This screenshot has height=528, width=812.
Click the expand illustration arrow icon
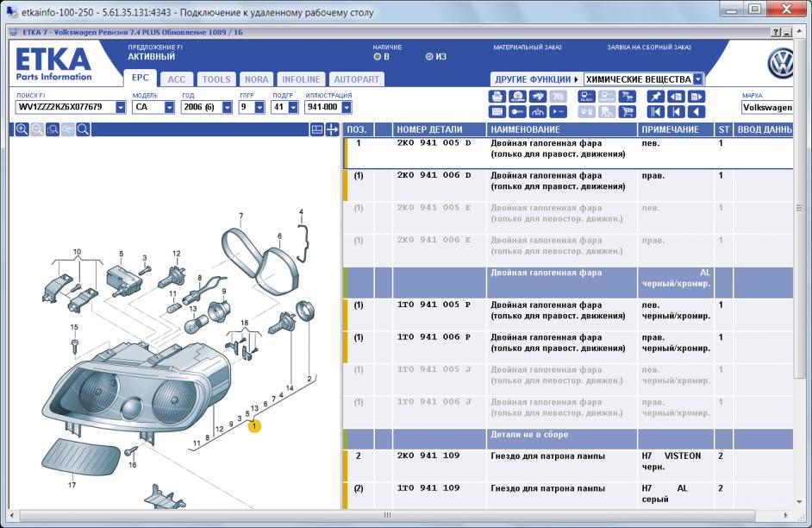point(332,129)
